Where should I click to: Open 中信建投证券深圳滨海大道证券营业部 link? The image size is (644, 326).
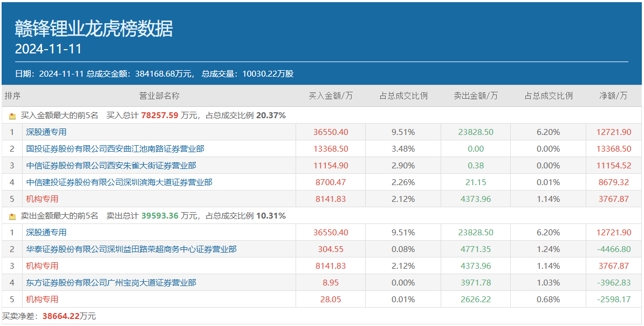pyautogui.click(x=119, y=182)
